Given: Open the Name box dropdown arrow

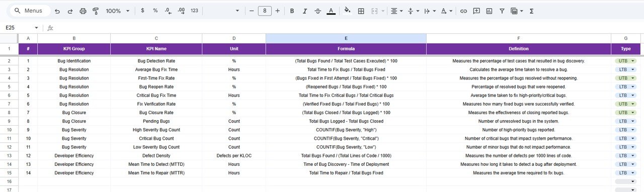Looking at the screenshot, I should coord(36,28).
